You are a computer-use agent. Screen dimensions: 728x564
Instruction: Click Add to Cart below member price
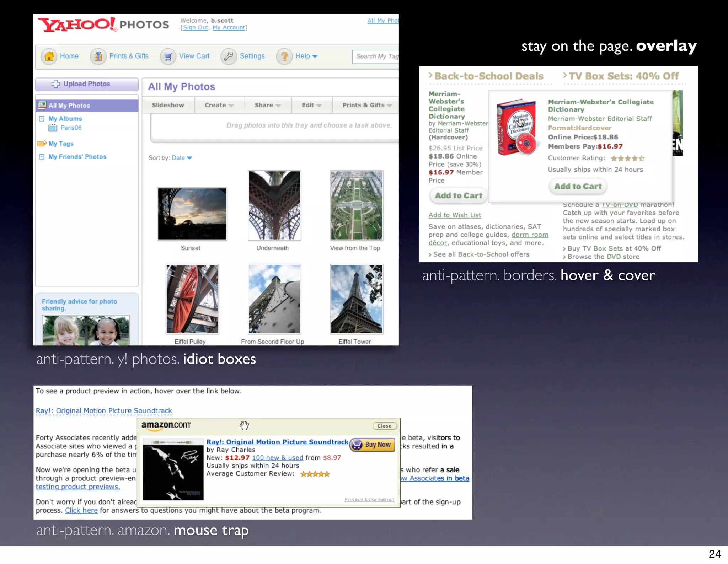[x=459, y=195]
